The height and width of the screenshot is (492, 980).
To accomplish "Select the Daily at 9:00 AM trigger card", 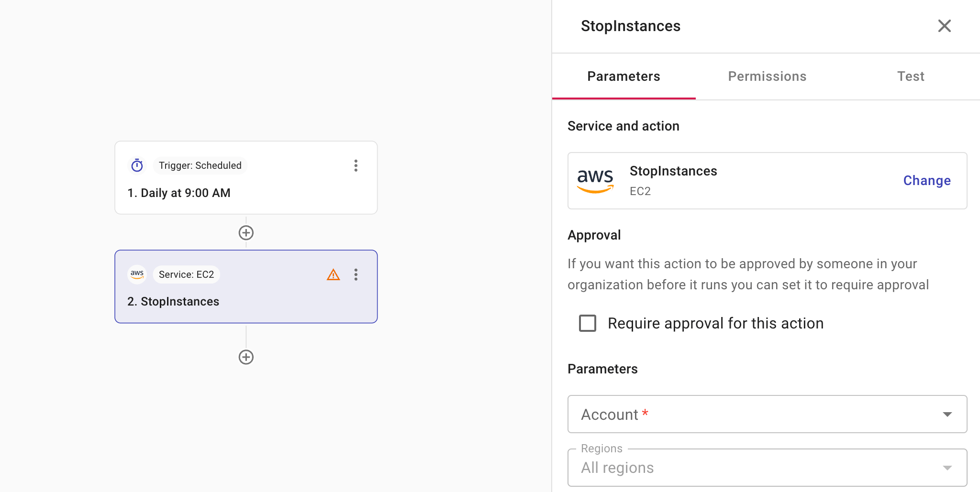I will (x=246, y=193).
